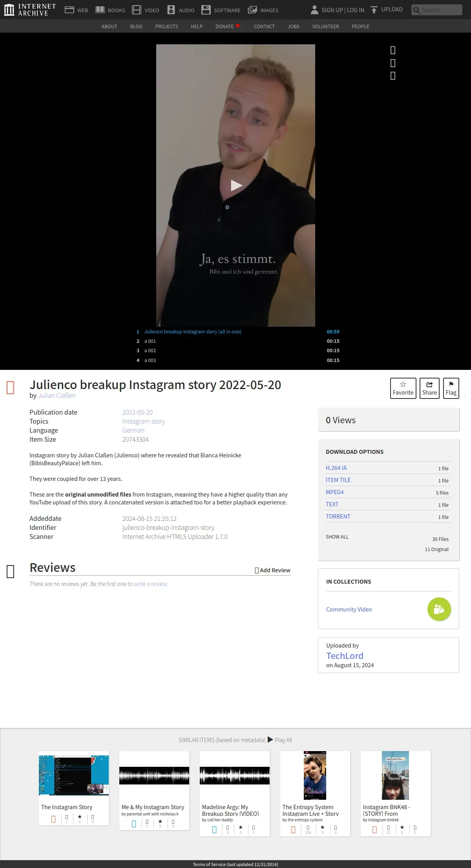This screenshot has height=868, width=471.
Task: Open creator link Julian Claßen
Action: coord(57,395)
